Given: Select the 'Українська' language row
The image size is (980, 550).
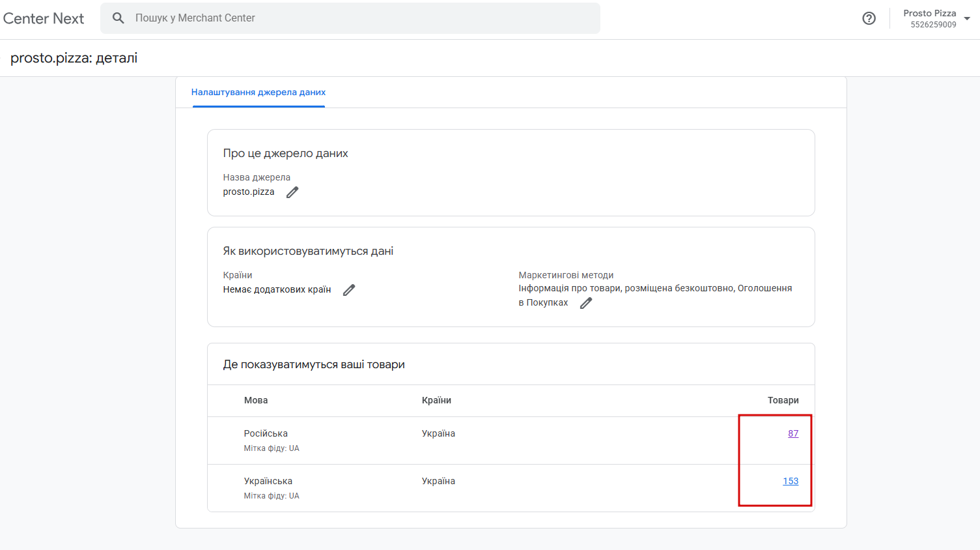Looking at the screenshot, I should [268, 481].
